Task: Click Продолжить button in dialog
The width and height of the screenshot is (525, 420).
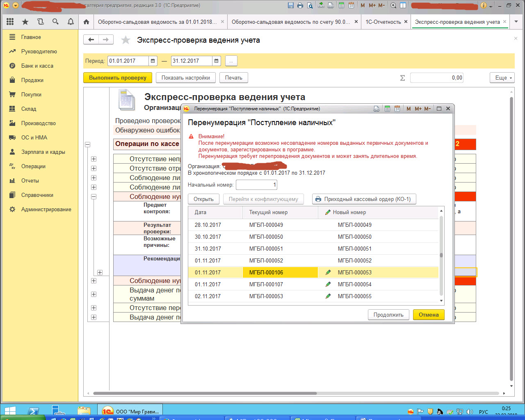Action: (x=388, y=315)
